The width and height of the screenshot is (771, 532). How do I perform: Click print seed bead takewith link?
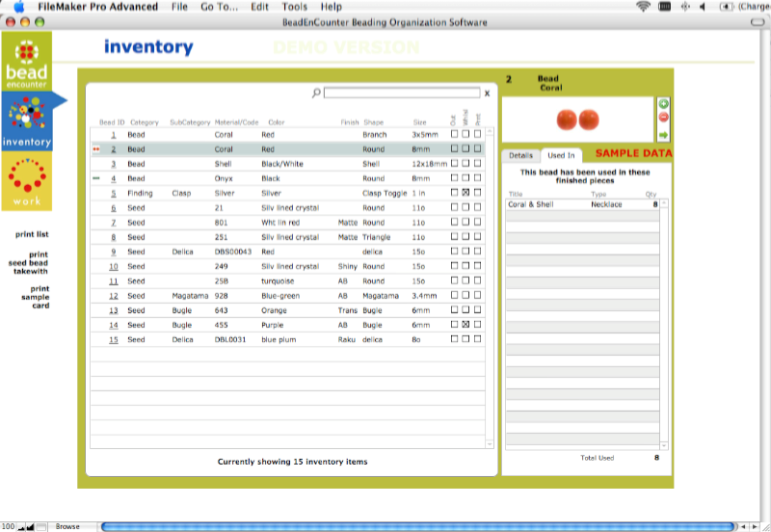click(x=28, y=262)
